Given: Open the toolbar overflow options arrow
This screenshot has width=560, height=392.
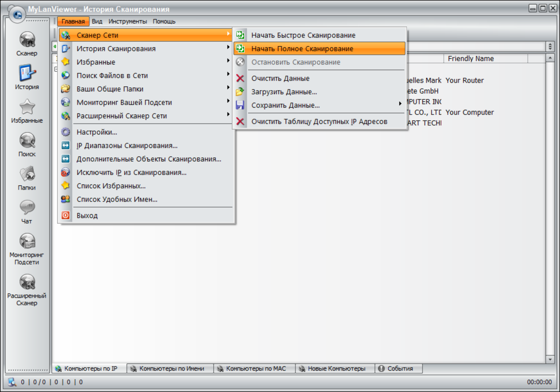Looking at the screenshot, I should click(550, 47).
